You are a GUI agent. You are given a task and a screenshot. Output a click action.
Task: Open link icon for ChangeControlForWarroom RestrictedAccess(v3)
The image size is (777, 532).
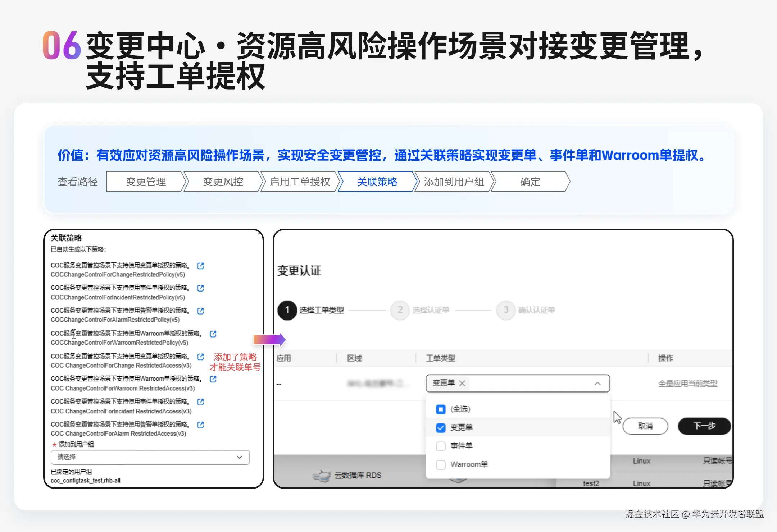(x=213, y=379)
